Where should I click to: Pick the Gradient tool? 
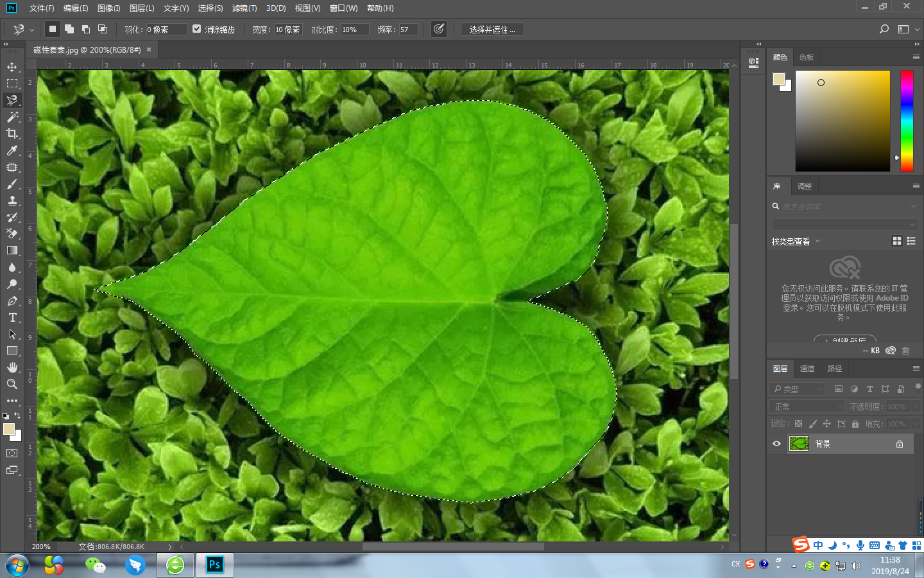coord(13,250)
